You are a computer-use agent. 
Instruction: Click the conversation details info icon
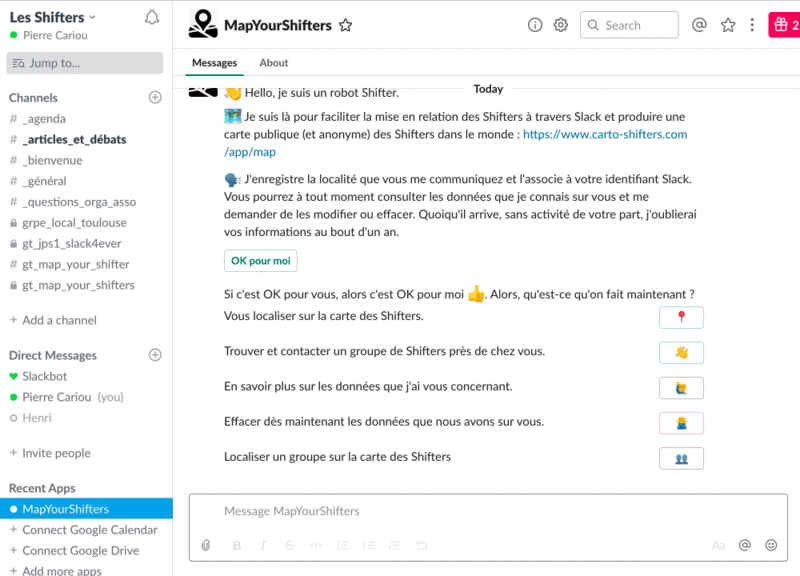pyautogui.click(x=535, y=25)
